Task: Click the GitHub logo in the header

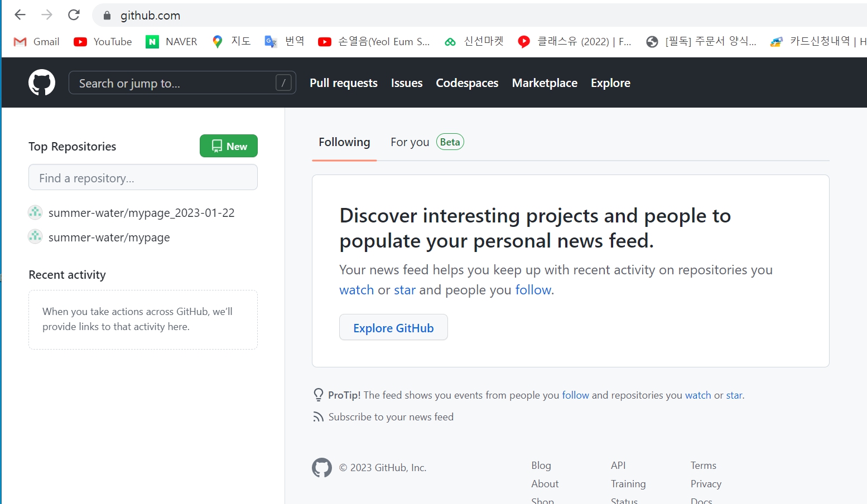Action: 42,83
